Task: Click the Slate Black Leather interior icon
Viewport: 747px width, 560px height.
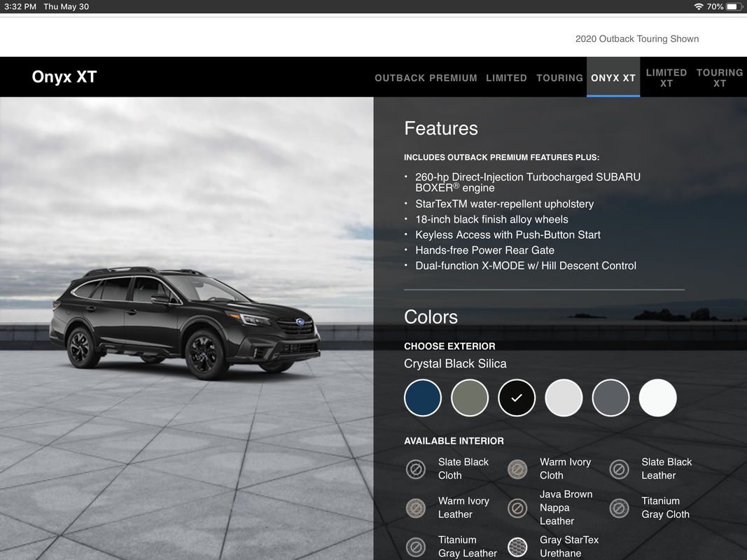Action: [x=620, y=469]
